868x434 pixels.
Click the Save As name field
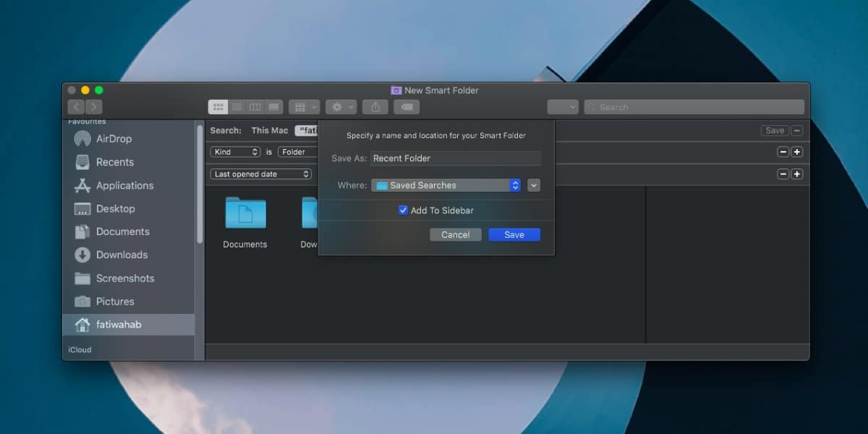tap(456, 158)
